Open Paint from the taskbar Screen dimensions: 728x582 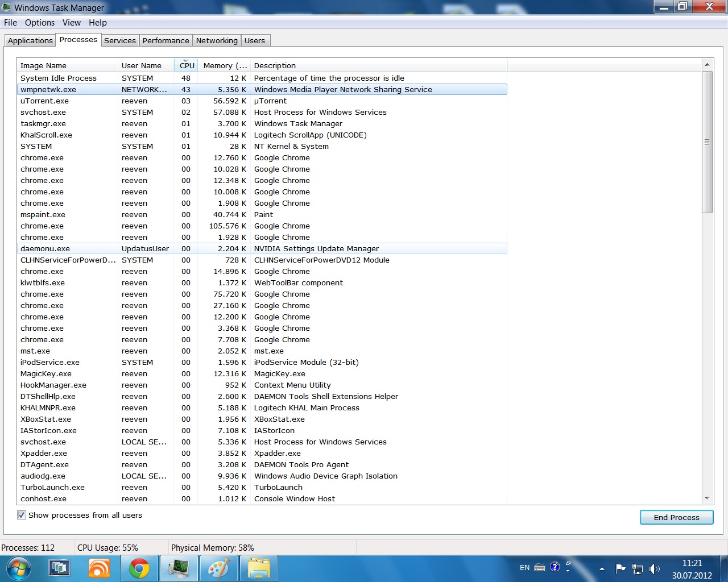(218, 568)
